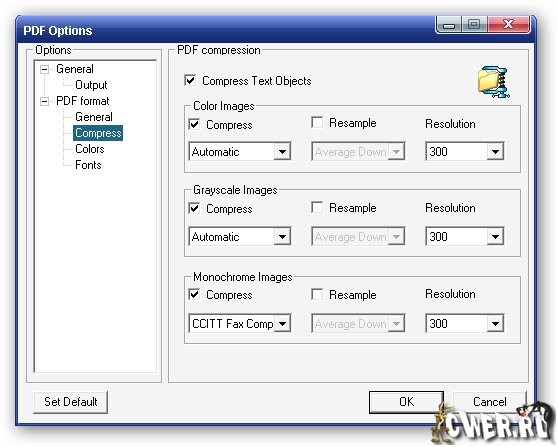Uncheck Compress under Color Images
Image resolution: width=558 pixels, height=447 pixels.
point(194,125)
